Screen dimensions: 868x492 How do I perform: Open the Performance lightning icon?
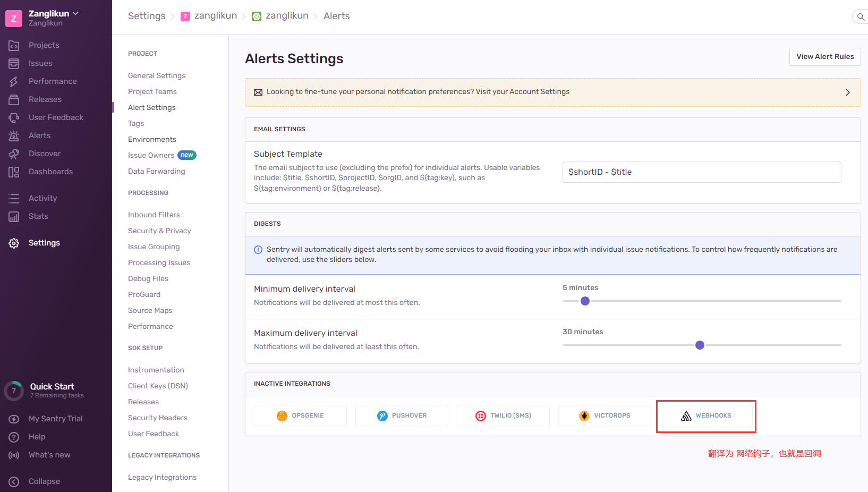tap(14, 82)
